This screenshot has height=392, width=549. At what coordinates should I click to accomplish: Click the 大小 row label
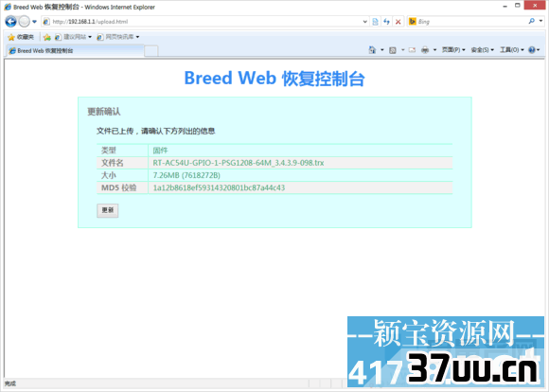[x=109, y=175]
